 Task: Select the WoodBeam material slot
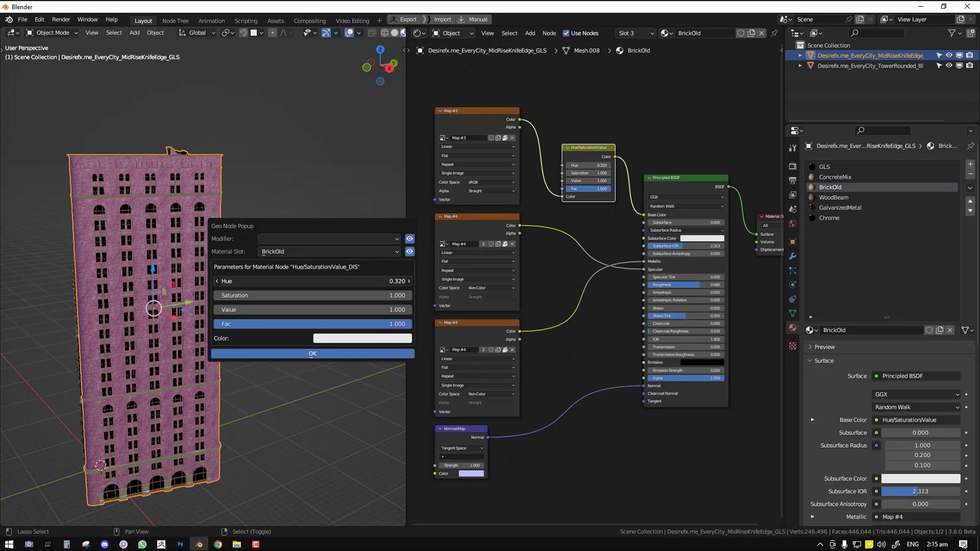(836, 197)
